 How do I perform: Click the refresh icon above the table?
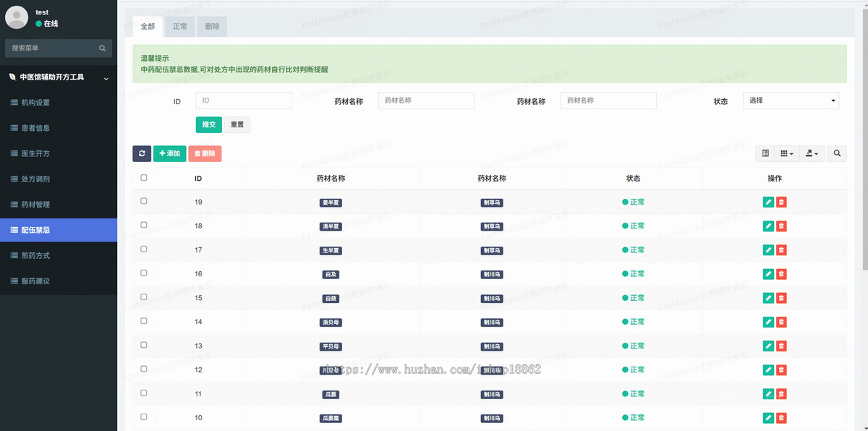click(x=142, y=153)
